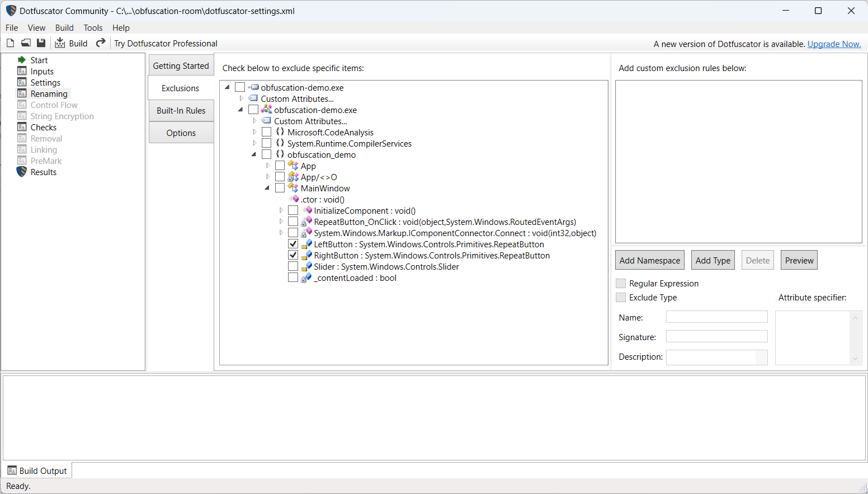The width and height of the screenshot is (868, 494).
Task: Click the App/<>O class icon
Action: tap(293, 177)
